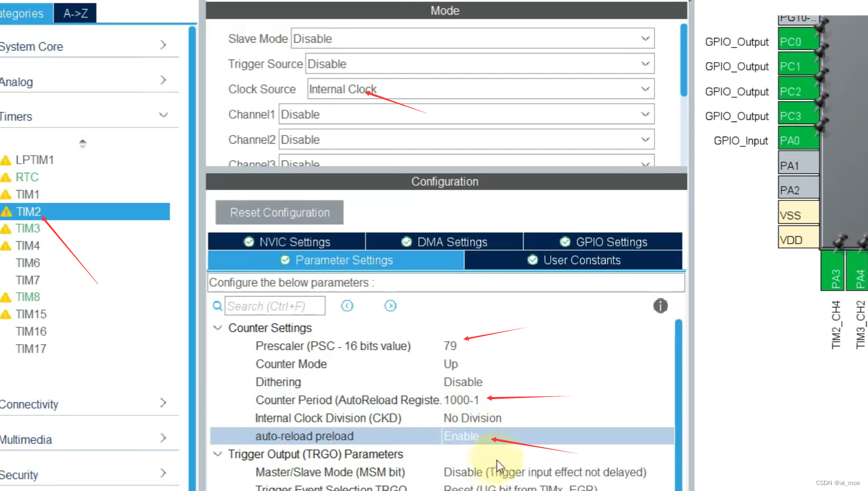Click the auto-reload preload Enable value
Image resolution: width=868 pixels, height=491 pixels.
(x=462, y=436)
